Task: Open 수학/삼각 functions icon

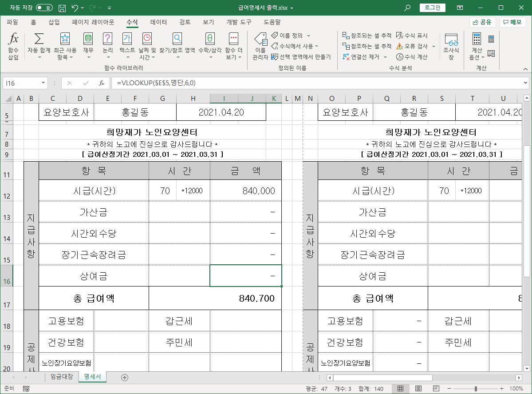Action: pyautogui.click(x=210, y=39)
